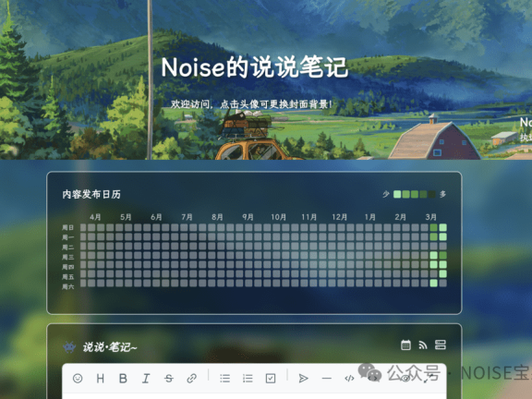Image resolution: width=532 pixels, height=399 pixels.
Task: Click the 10月 month label
Action: [x=278, y=217]
